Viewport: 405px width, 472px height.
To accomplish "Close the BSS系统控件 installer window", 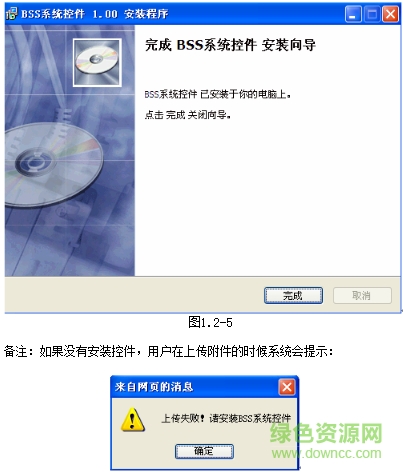I will pos(390,14).
